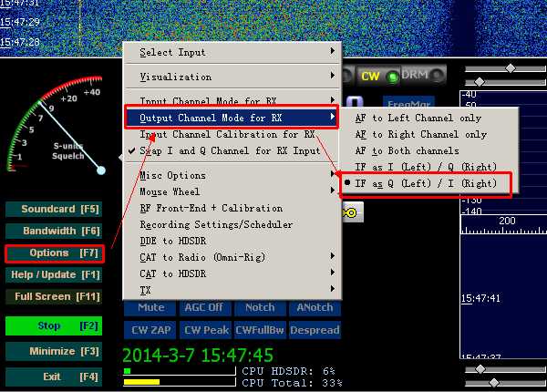This screenshot has height=392, width=547.
Task: Click the Options [F7] button
Action: [54, 253]
